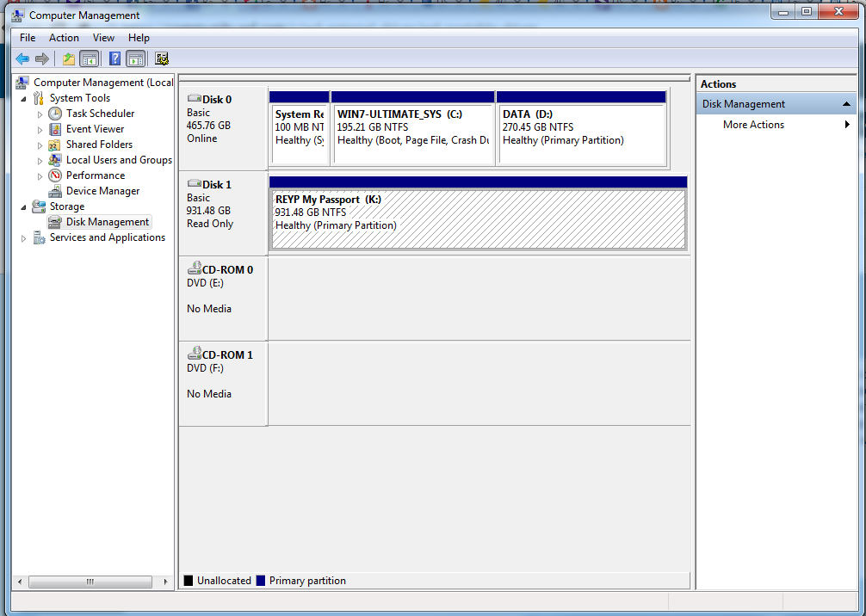This screenshot has width=866, height=616.
Task: Click More Actions in Actions pane
Action: coord(753,125)
